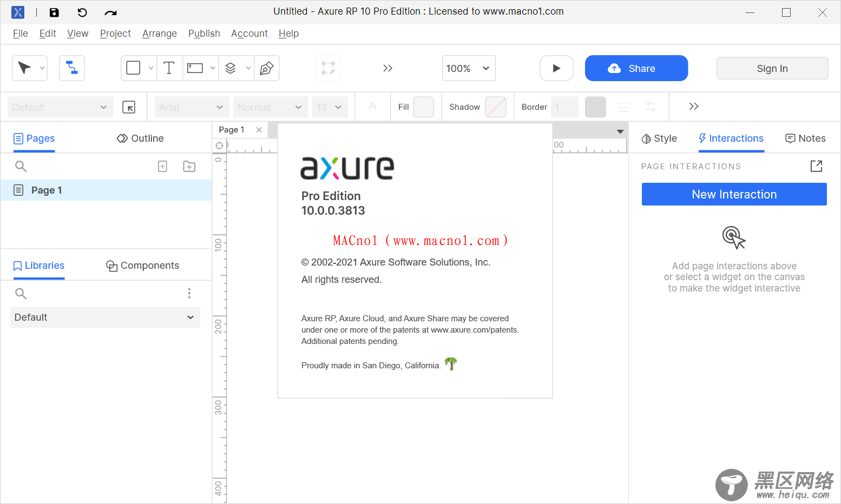
Task: Click the Save icon in title bar
Action: pyautogui.click(x=54, y=12)
